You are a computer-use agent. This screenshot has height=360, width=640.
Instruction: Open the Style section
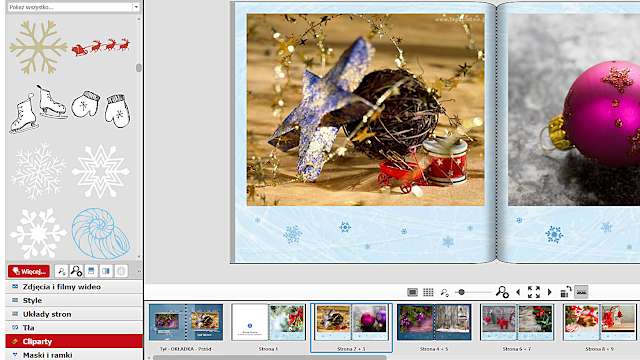pyautogui.click(x=74, y=300)
